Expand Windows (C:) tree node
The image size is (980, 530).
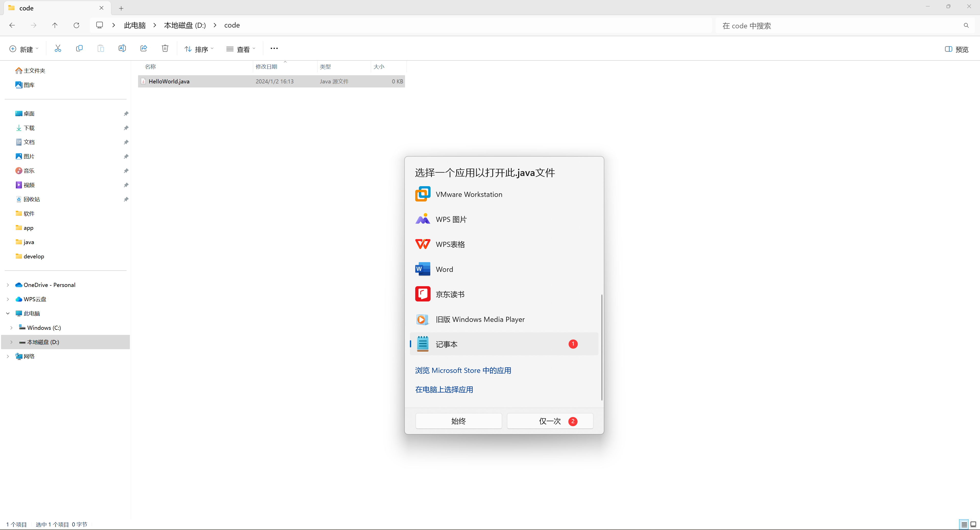(x=11, y=328)
